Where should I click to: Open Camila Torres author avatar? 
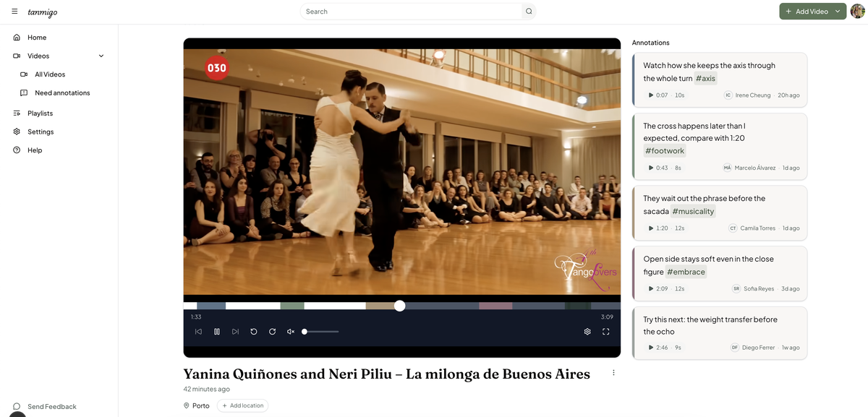(x=733, y=228)
